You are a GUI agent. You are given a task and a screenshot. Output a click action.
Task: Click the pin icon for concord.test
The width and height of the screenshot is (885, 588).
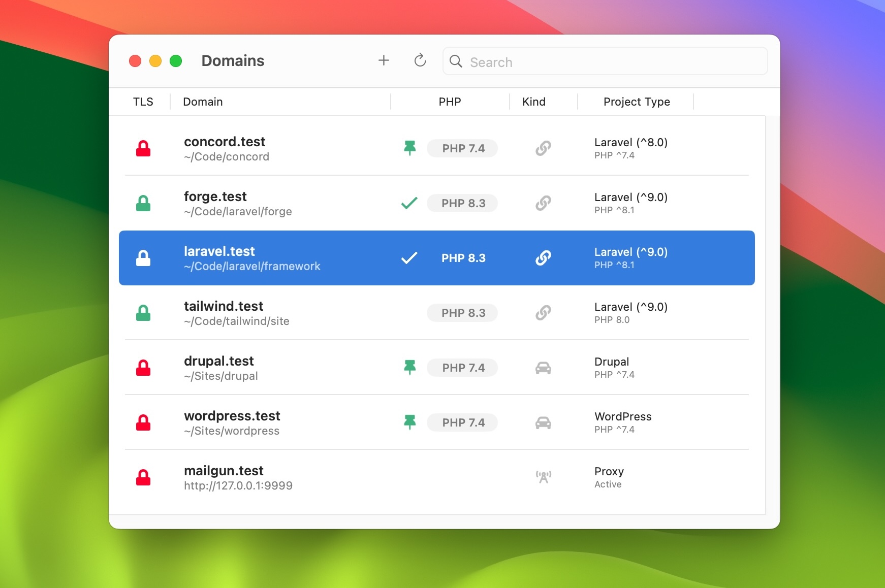coord(409,148)
